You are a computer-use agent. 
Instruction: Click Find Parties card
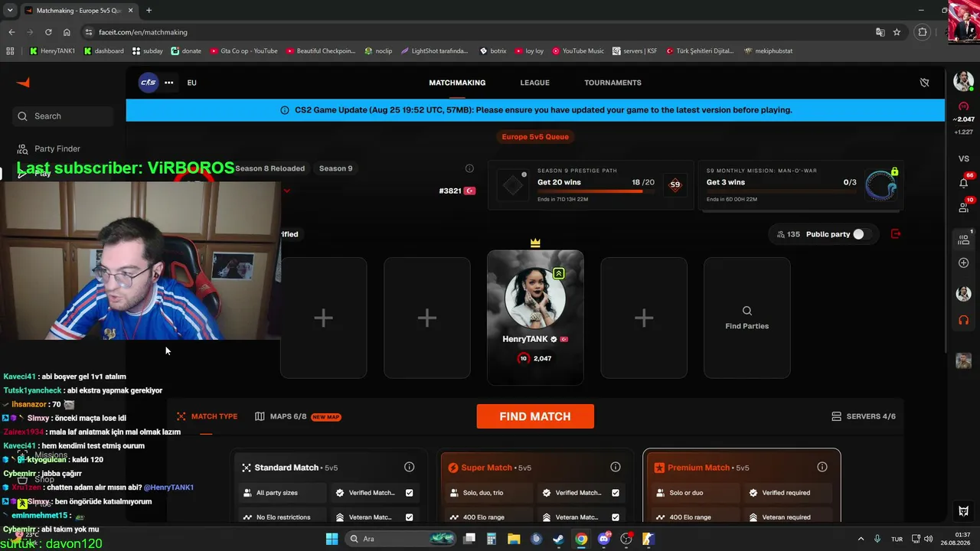tap(747, 318)
